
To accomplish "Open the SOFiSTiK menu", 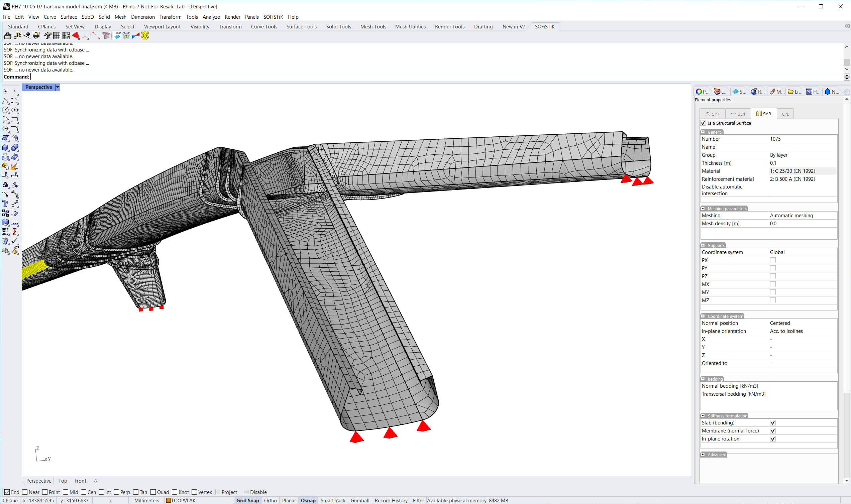I will click(x=273, y=17).
